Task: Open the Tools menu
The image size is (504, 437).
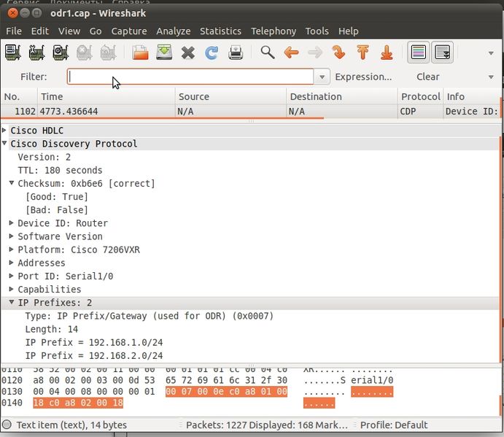Action: pos(317,31)
